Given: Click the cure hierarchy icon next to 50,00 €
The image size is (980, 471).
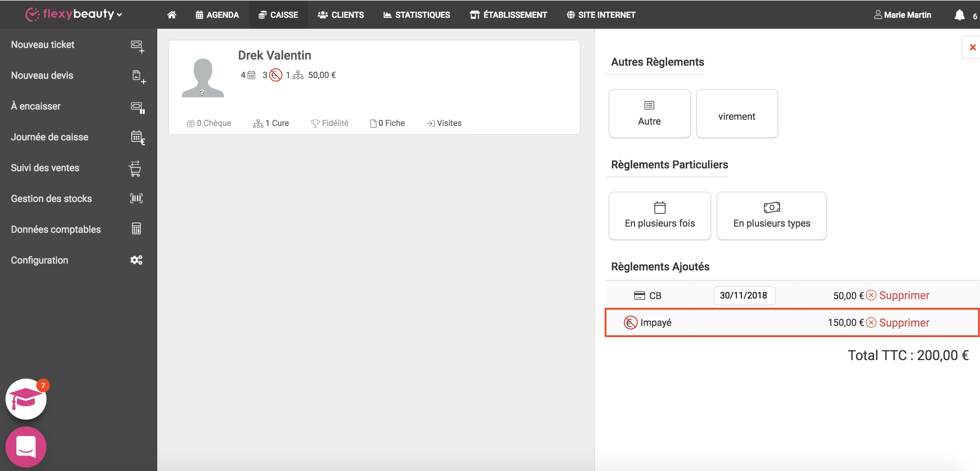Looking at the screenshot, I should tap(298, 75).
